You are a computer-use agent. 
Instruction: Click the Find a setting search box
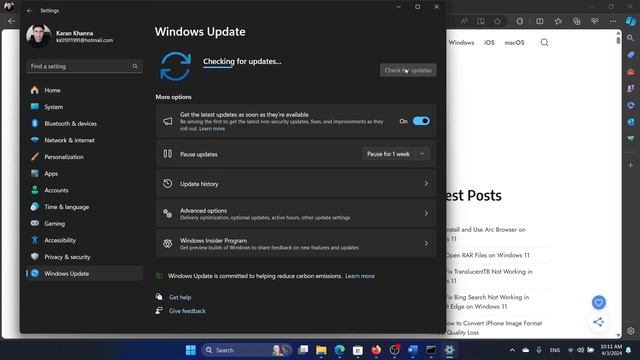pyautogui.click(x=84, y=66)
